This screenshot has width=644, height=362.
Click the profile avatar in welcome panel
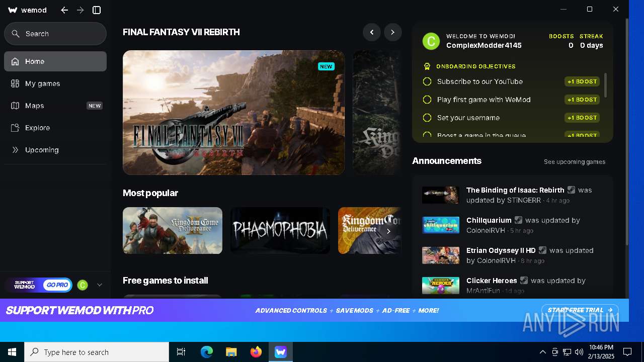coord(431,41)
